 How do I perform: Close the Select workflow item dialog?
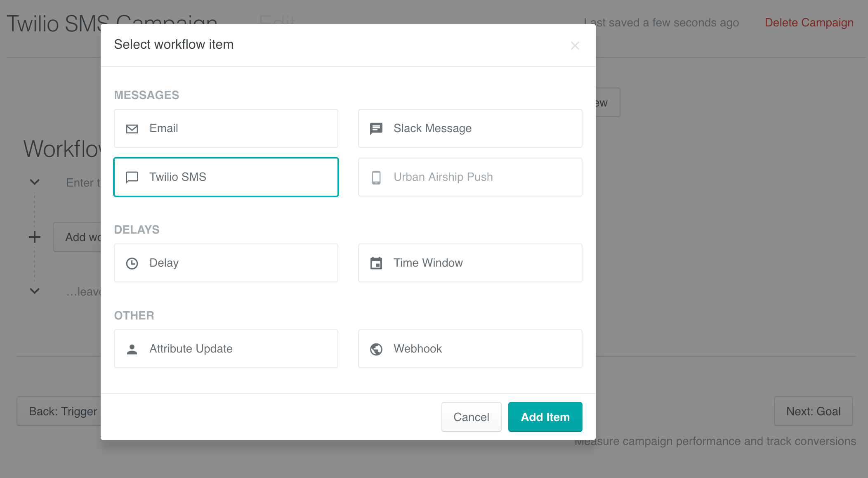[x=575, y=46]
